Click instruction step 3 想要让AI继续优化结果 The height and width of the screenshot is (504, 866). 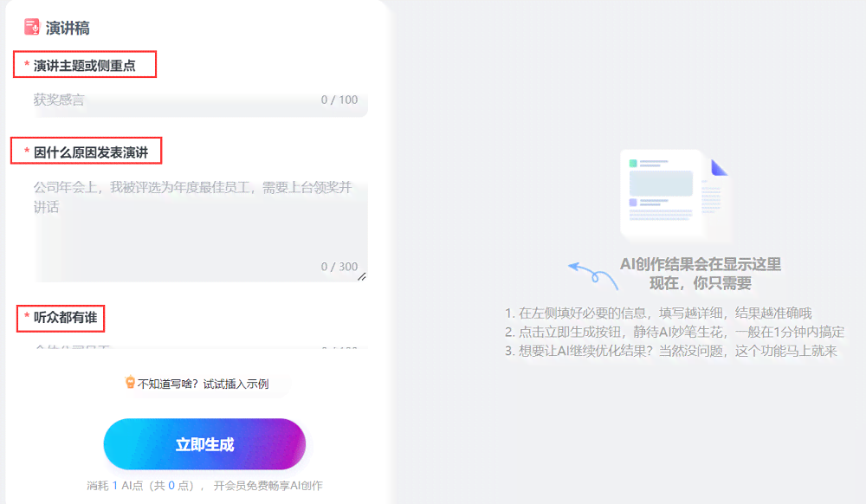[x=671, y=351]
